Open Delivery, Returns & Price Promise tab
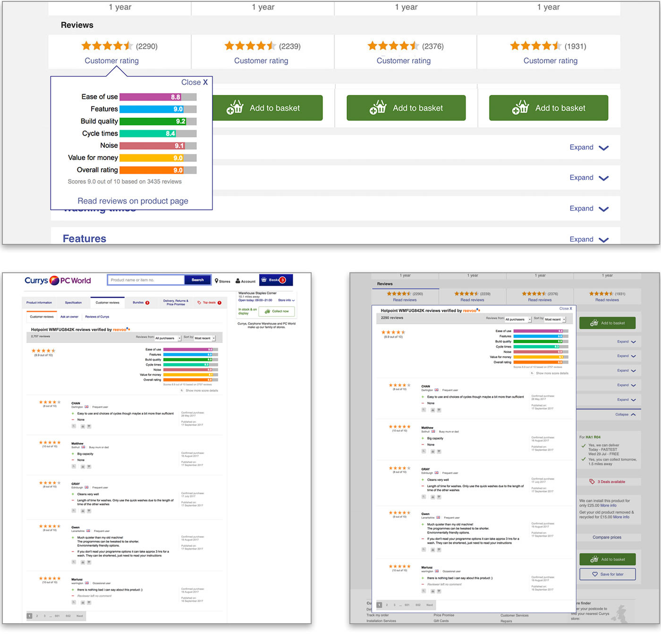 tap(176, 302)
